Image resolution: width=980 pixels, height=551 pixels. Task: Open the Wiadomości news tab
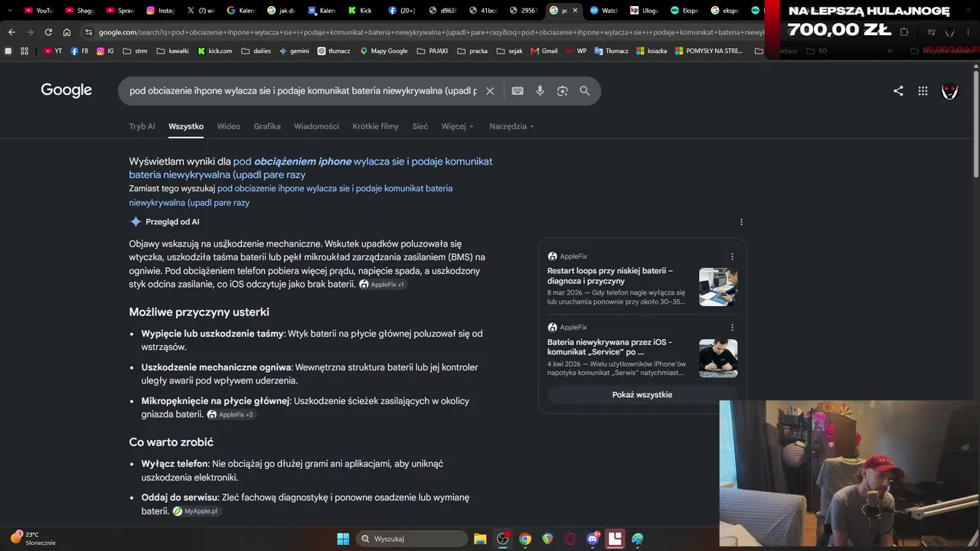[316, 126]
